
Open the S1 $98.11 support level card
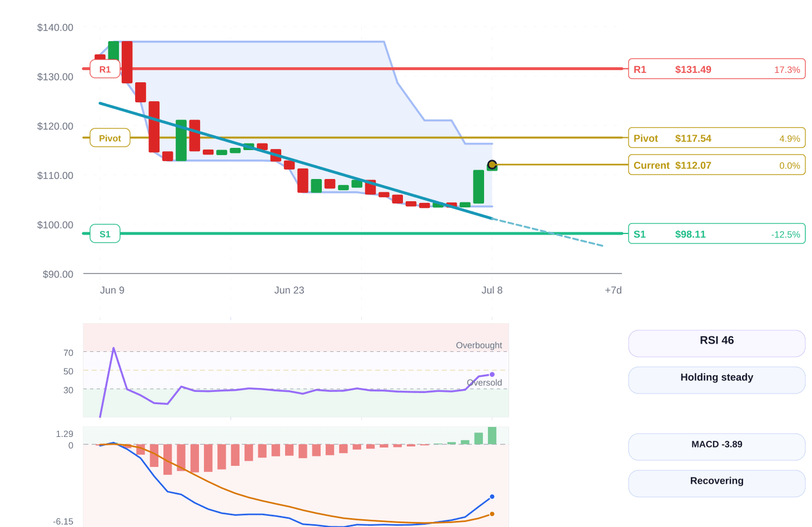(716, 233)
